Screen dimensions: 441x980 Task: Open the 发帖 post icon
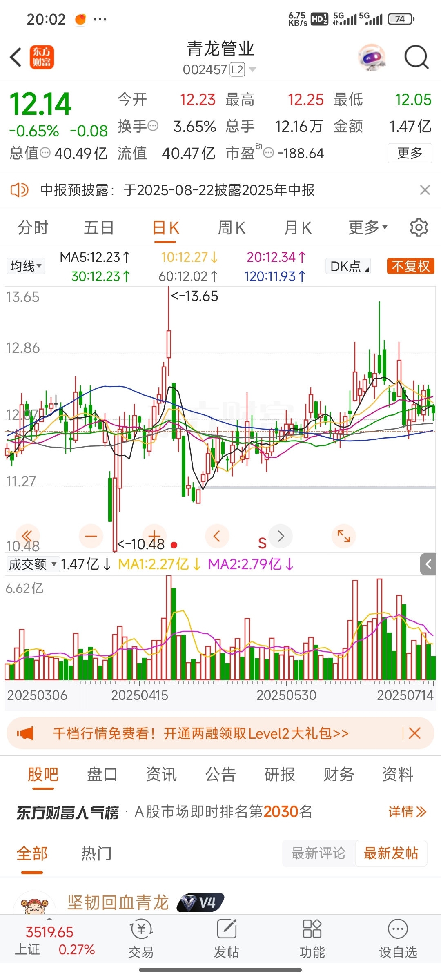[227, 938]
